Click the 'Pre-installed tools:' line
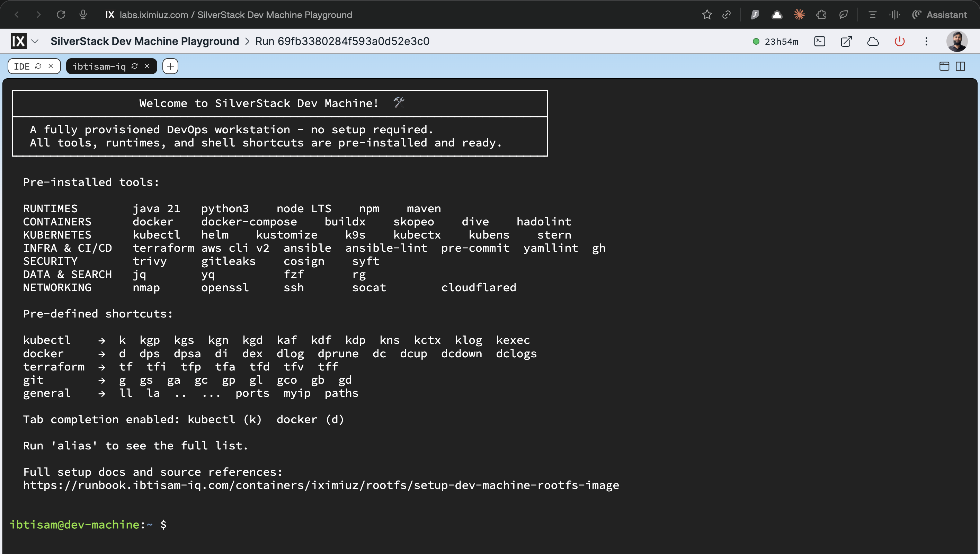The height and width of the screenshot is (554, 980). (91, 182)
